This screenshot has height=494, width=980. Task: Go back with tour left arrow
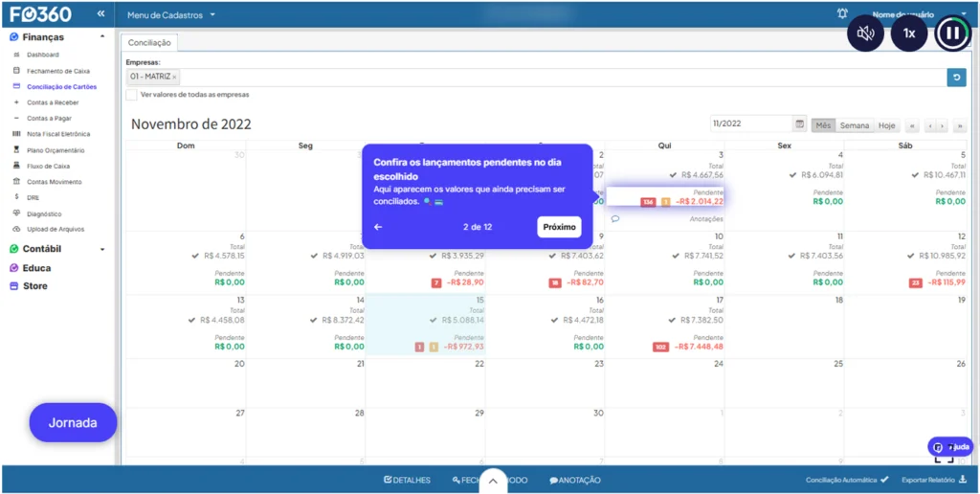pos(378,227)
